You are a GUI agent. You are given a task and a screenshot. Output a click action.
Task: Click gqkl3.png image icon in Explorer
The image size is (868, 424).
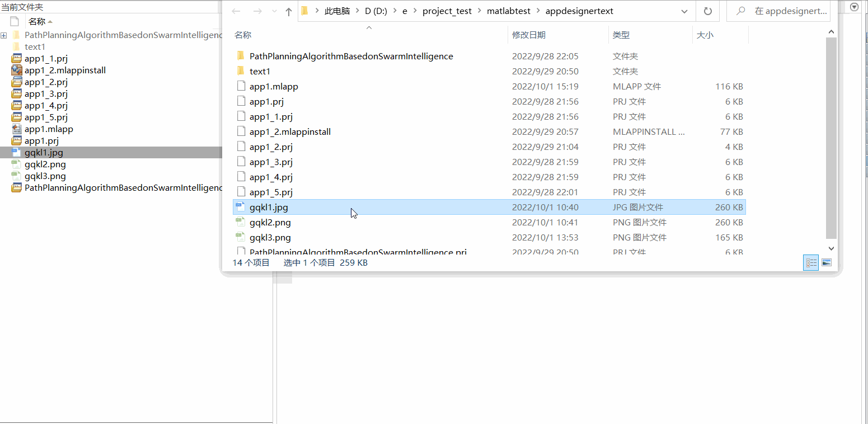pyautogui.click(x=241, y=237)
